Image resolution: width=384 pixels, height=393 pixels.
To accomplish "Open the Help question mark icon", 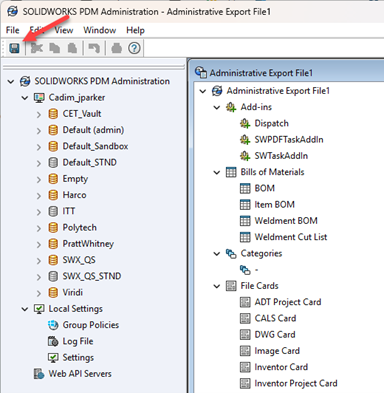I will click(134, 48).
